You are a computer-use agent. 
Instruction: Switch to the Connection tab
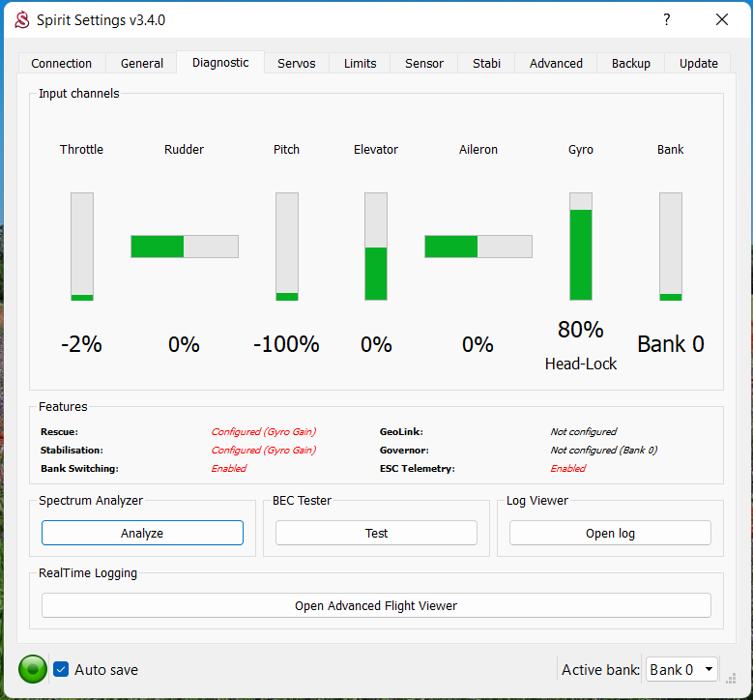tap(62, 64)
